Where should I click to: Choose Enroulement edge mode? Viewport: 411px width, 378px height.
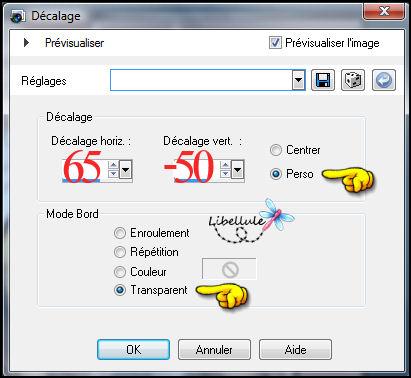(120, 233)
